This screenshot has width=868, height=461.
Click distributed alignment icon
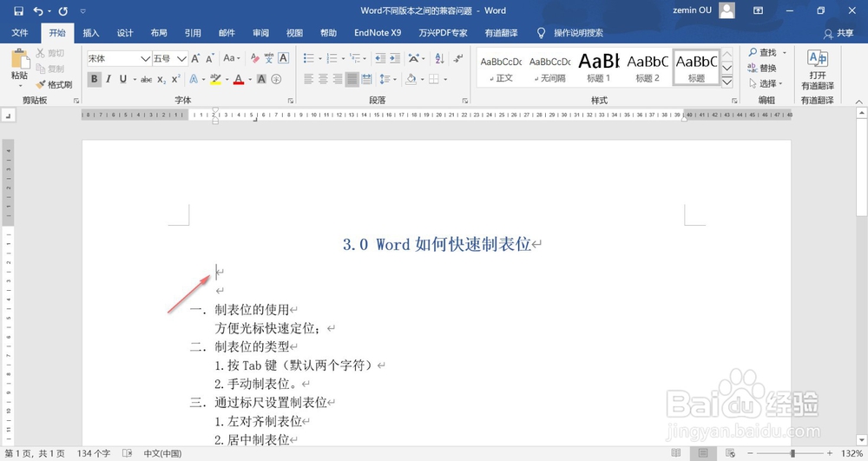coord(366,79)
